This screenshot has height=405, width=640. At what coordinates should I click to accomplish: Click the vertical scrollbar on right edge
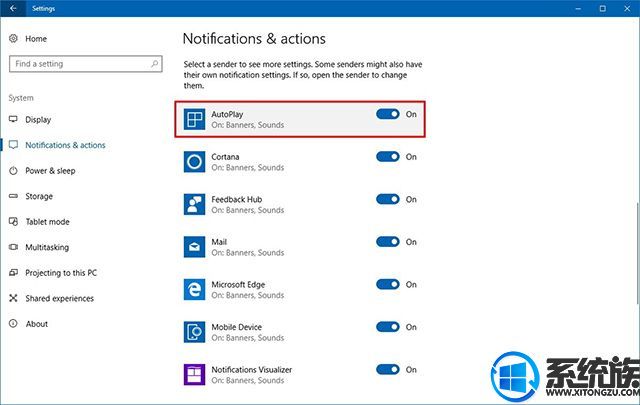(638, 253)
